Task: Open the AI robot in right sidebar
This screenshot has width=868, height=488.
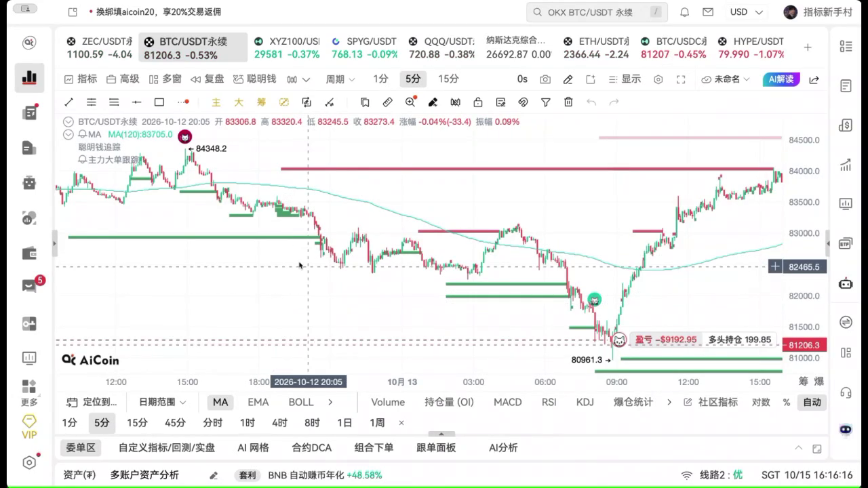Action: [846, 283]
